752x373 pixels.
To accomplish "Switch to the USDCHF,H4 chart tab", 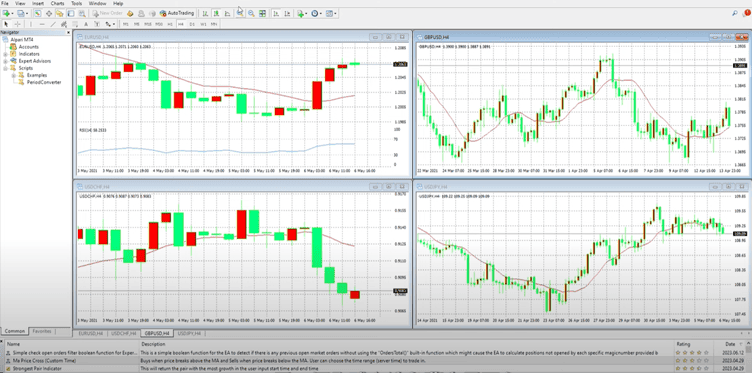I will tap(123, 333).
